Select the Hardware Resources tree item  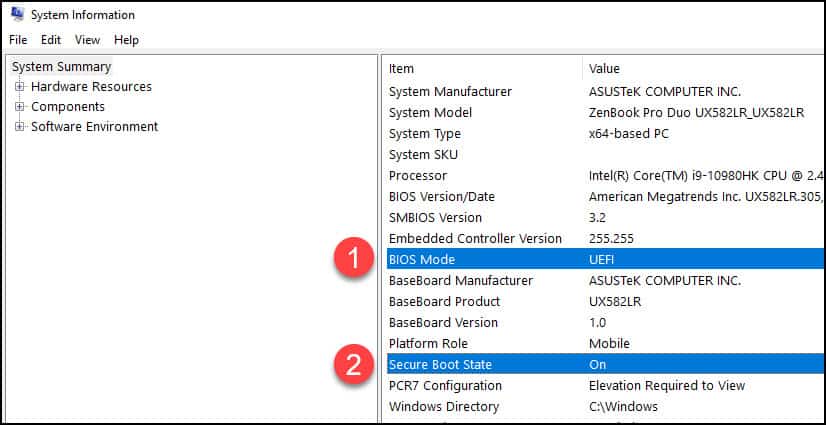coord(91,87)
